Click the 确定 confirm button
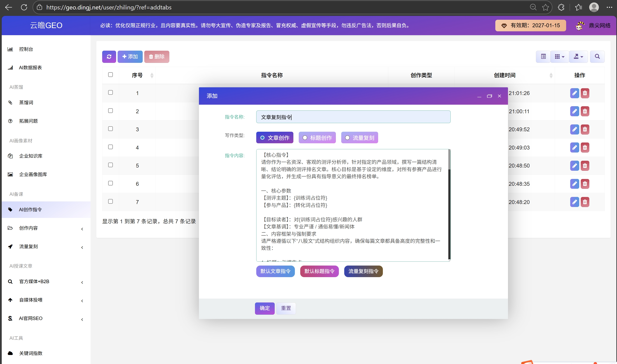Image resolution: width=617 pixels, height=364 pixels. click(265, 308)
